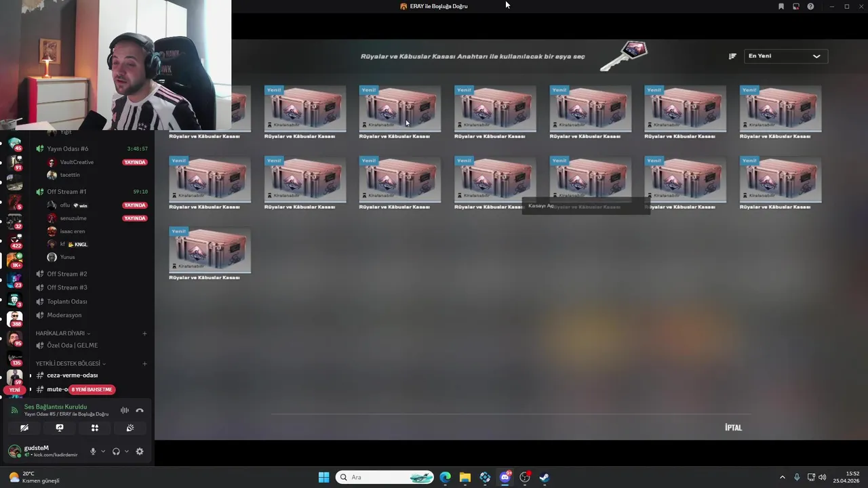868x488 pixels.
Task: Open the Özel Oda | GELME channel
Action: [92, 346]
